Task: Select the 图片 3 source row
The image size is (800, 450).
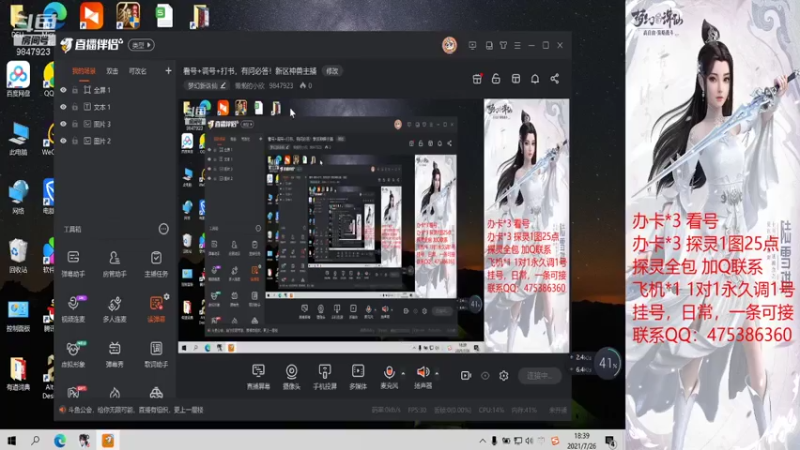Action: (115, 124)
